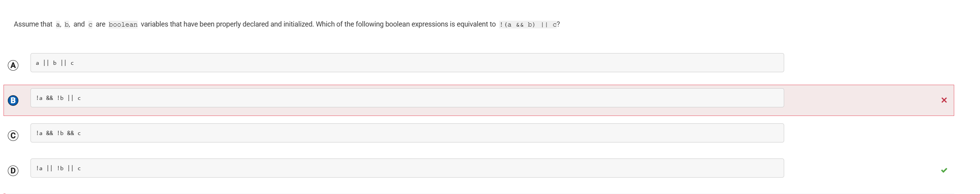Click the red X incorrect-answer icon
Image resolution: width=980 pixels, height=194 pixels.
click(944, 100)
